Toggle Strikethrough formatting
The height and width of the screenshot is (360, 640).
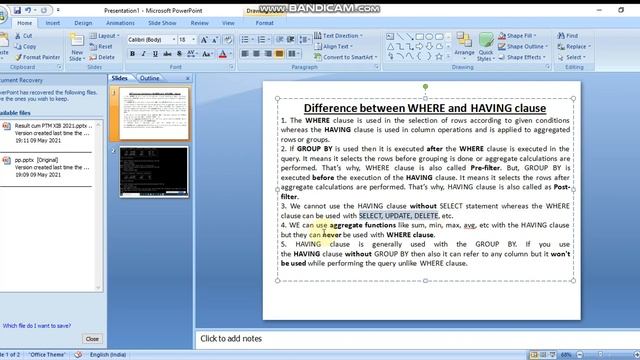click(x=167, y=53)
